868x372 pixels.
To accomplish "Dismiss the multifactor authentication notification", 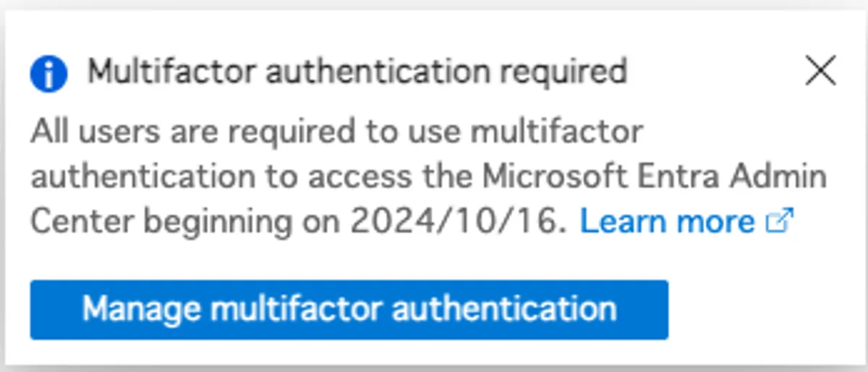I will coord(820,72).
